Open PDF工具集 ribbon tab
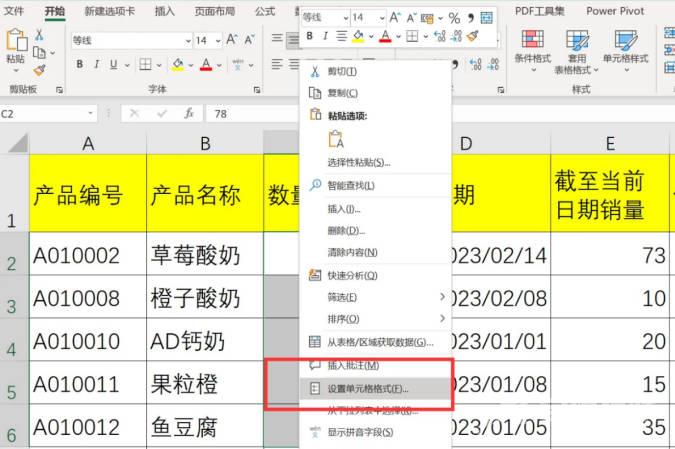This screenshot has height=449, width=675. 539,11
